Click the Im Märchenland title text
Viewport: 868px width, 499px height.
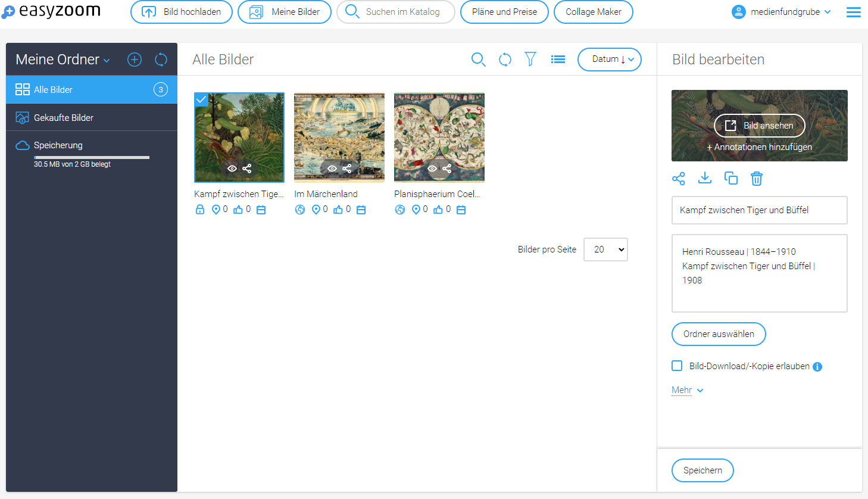[326, 194]
